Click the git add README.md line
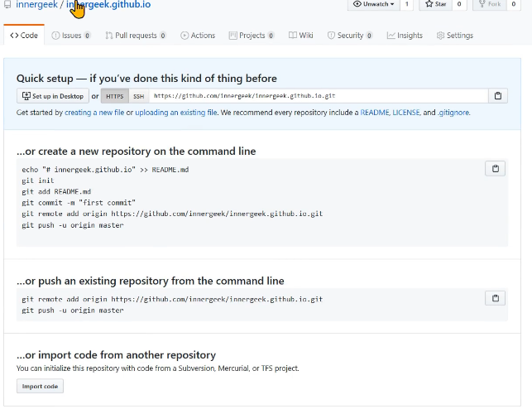The width and height of the screenshot is (532, 409). click(x=56, y=192)
